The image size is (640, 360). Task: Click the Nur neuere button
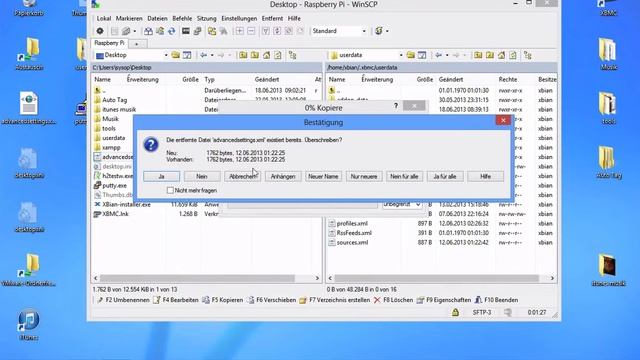point(364,176)
